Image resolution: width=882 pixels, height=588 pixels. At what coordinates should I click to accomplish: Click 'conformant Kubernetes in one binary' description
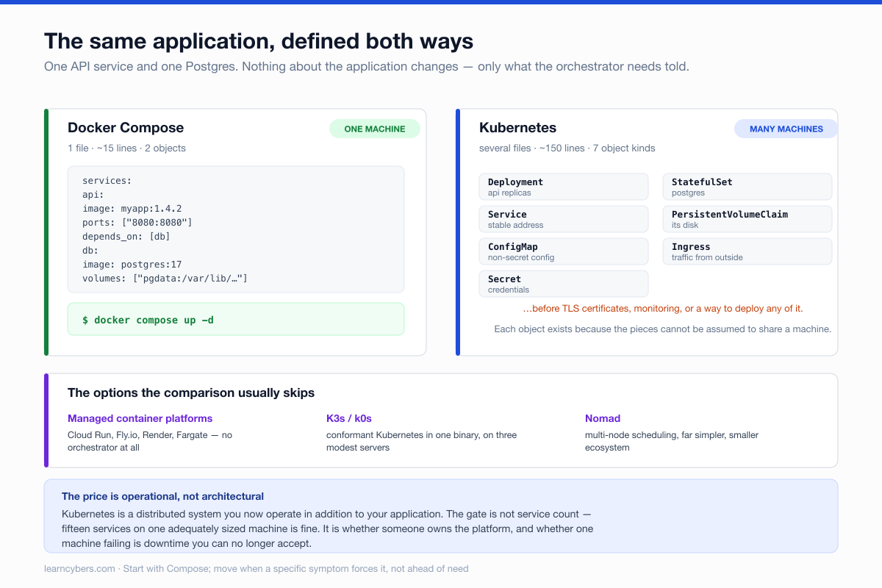click(422, 441)
